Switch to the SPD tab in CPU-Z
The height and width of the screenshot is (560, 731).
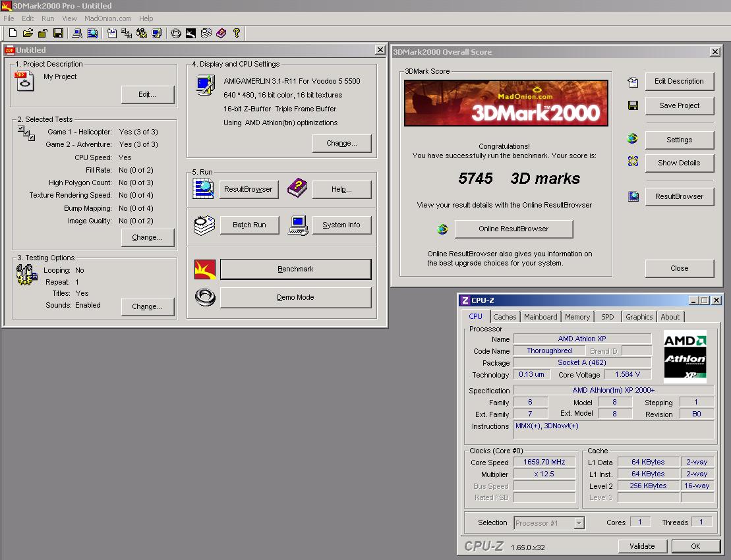(608, 317)
